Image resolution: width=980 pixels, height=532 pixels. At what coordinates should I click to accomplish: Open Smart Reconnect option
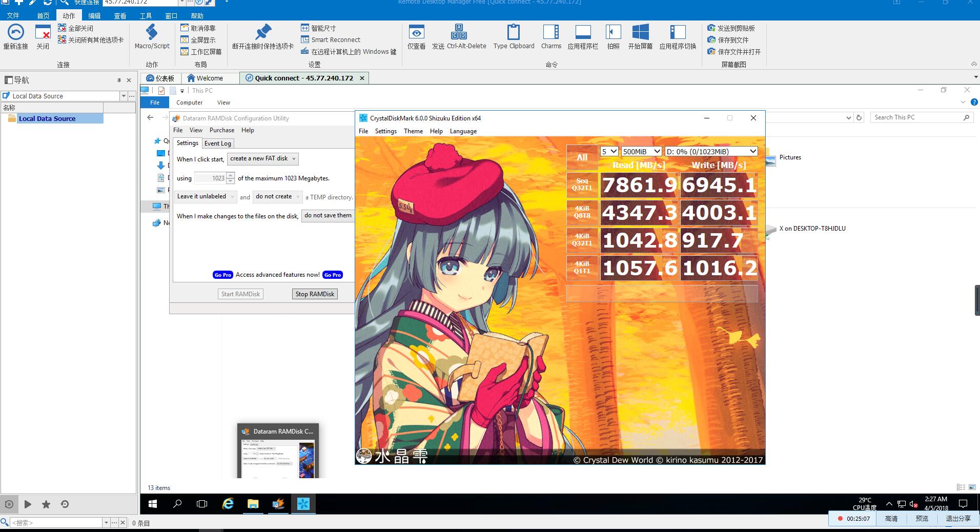[331, 40]
